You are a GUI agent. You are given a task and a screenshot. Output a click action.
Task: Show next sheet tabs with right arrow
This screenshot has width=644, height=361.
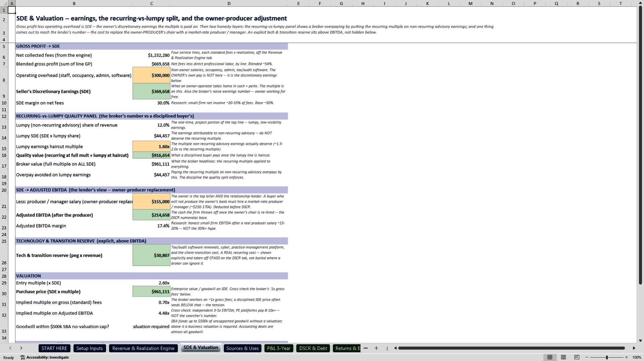coord(21,348)
